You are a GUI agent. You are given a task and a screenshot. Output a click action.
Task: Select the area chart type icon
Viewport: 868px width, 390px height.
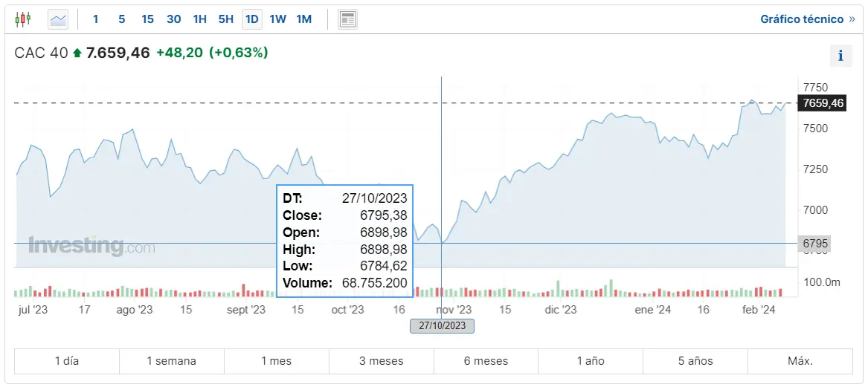(58, 19)
